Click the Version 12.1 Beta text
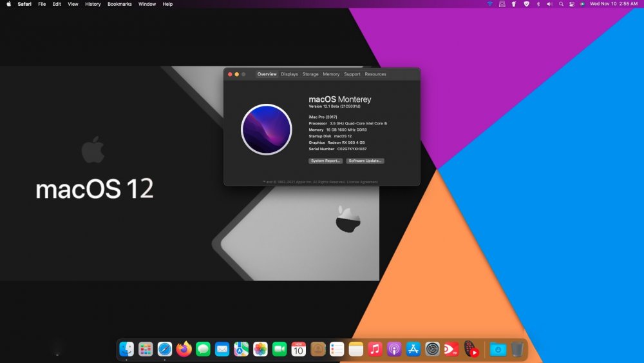The height and width of the screenshot is (363, 644). pos(334,106)
